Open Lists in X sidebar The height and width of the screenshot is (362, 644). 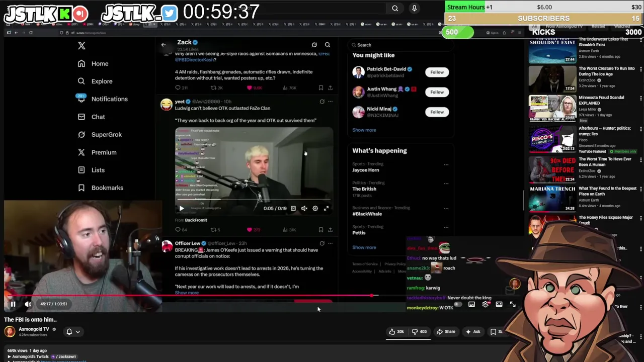[91, 170]
